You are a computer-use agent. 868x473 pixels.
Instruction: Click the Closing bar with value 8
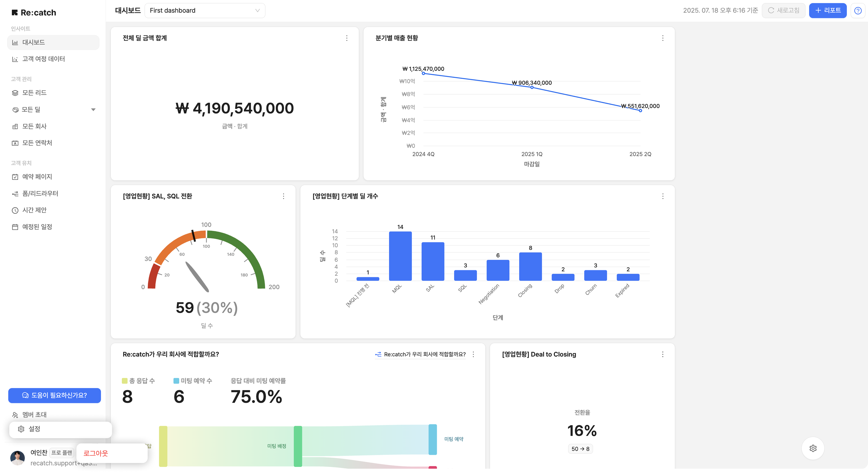(530, 266)
